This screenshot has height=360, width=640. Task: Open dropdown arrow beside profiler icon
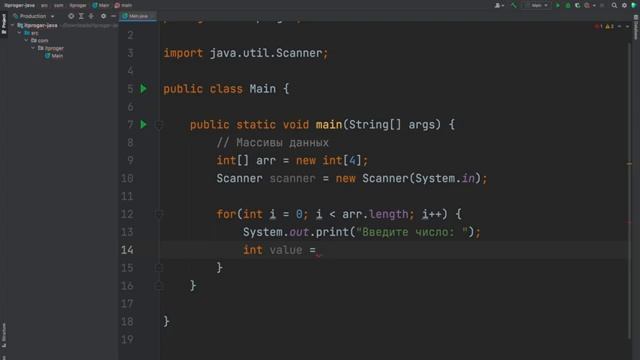click(x=594, y=5)
